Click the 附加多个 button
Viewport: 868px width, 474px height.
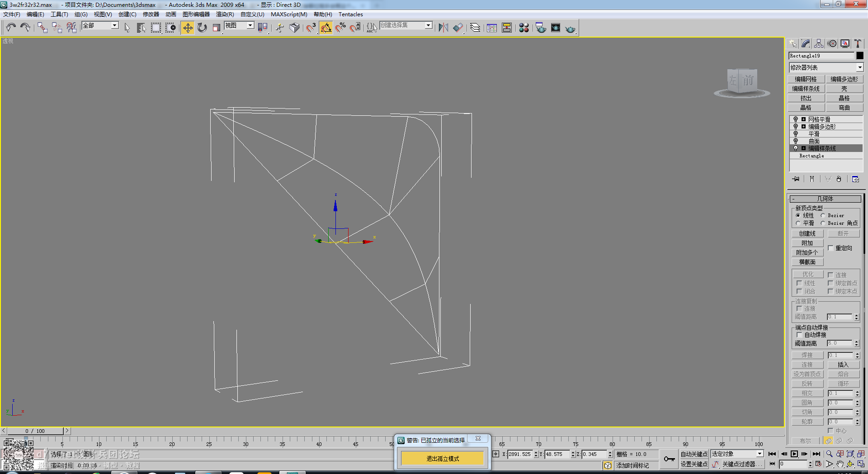[x=807, y=252]
